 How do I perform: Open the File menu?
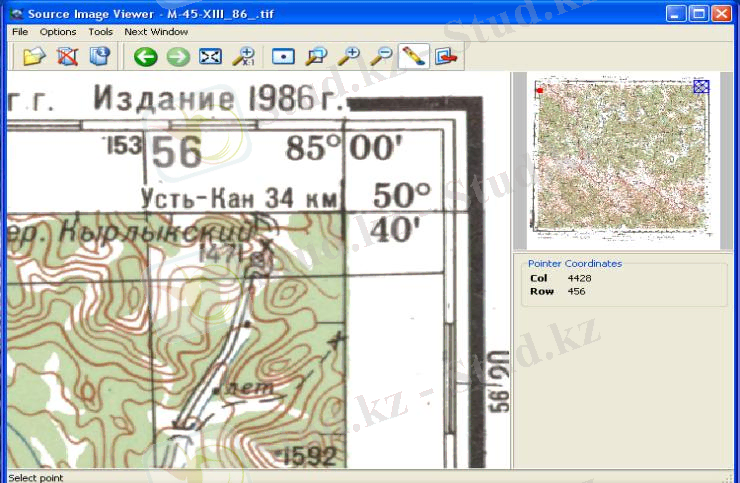pyautogui.click(x=20, y=32)
